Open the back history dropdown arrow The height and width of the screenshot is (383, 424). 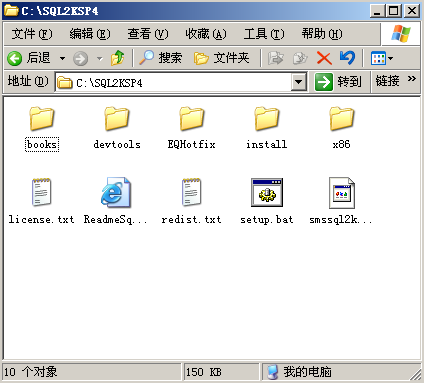click(x=62, y=59)
